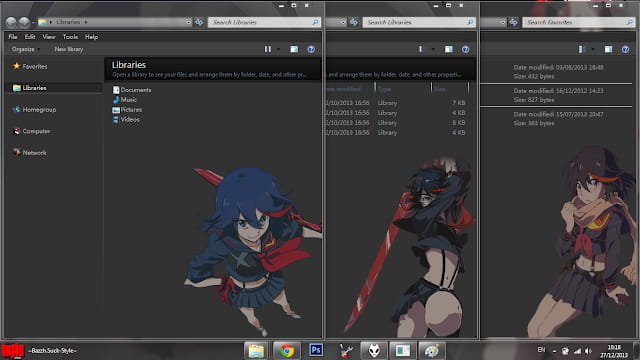This screenshot has height=360, width=640.
Task: Select the Music library
Action: click(125, 100)
